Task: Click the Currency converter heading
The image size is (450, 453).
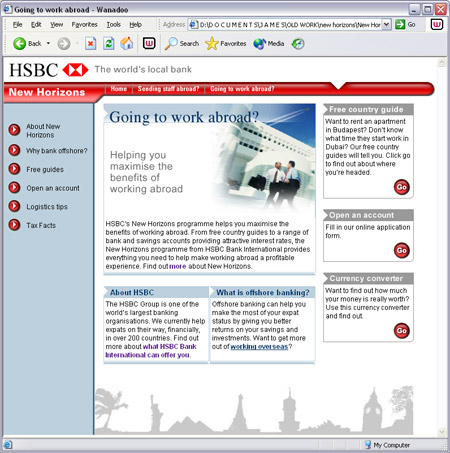Action: tap(366, 278)
